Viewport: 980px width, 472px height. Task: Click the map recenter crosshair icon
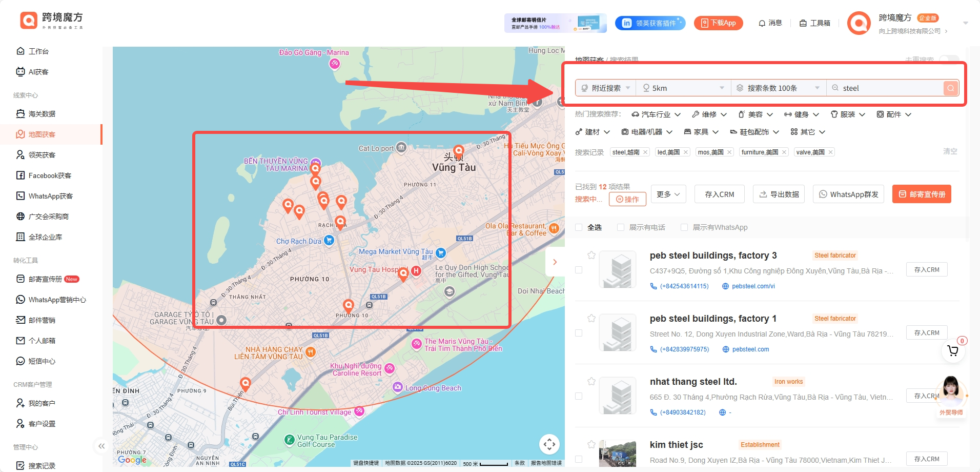coord(549,444)
